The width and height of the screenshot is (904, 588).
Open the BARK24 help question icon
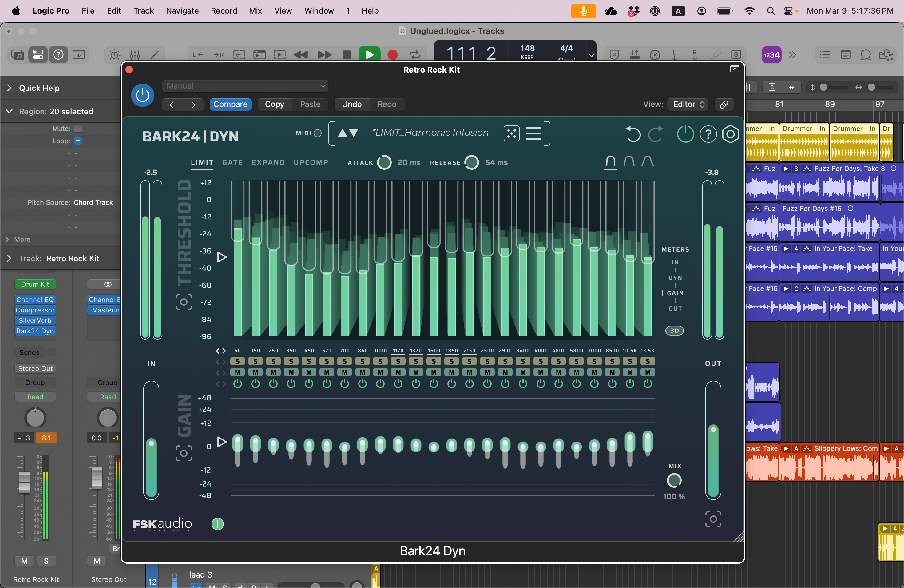tap(708, 134)
